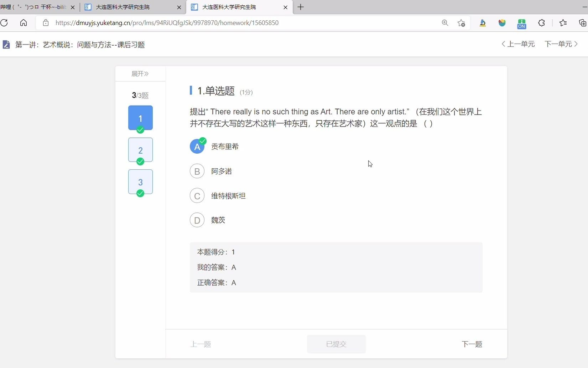Select the active 大连医科大学研究生院 tab
The height and width of the screenshot is (368, 588).
pyautogui.click(x=239, y=7)
